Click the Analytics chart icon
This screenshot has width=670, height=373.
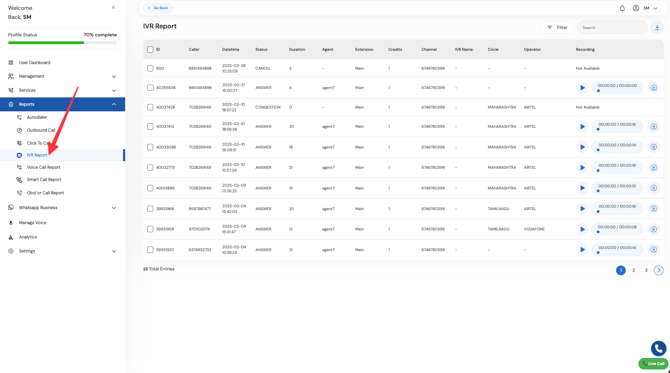click(11, 237)
